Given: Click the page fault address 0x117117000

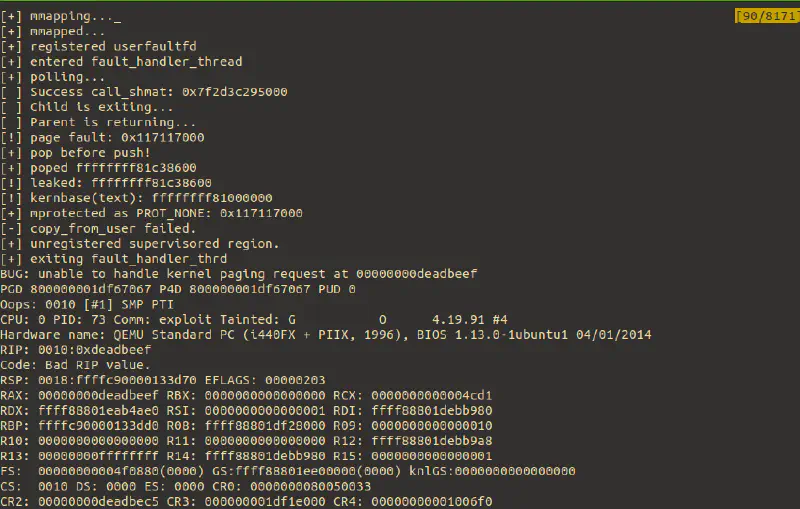Looking at the screenshot, I should coord(163,138).
